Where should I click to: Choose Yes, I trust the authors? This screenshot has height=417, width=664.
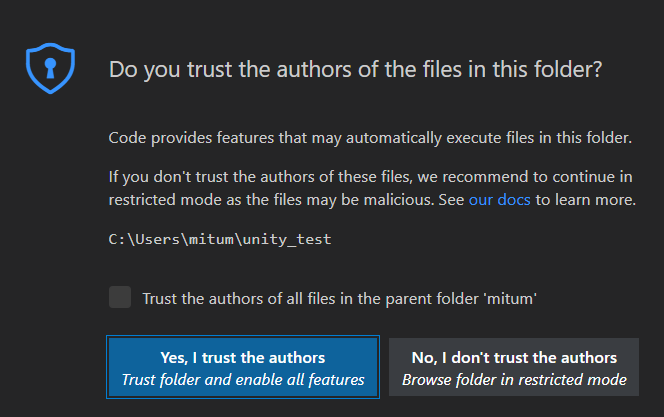[x=243, y=367]
